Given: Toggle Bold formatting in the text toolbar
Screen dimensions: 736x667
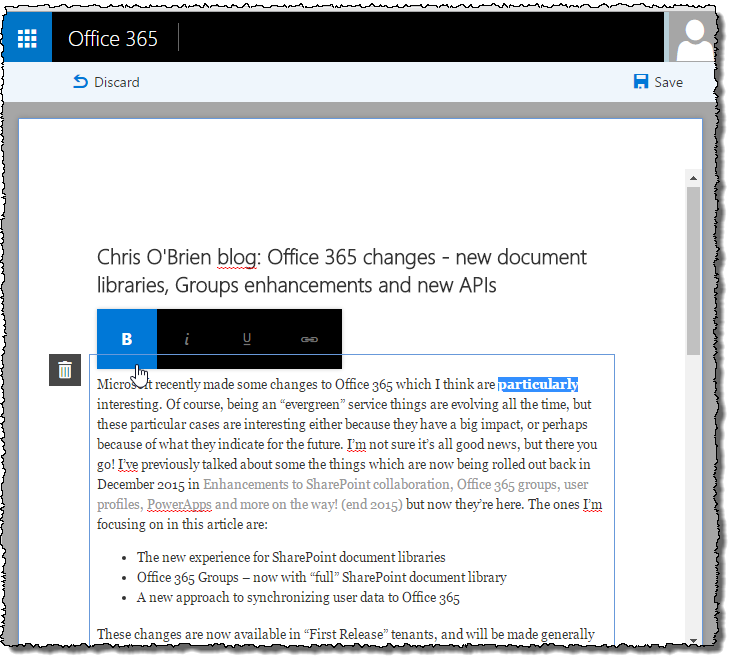Looking at the screenshot, I should [x=127, y=339].
